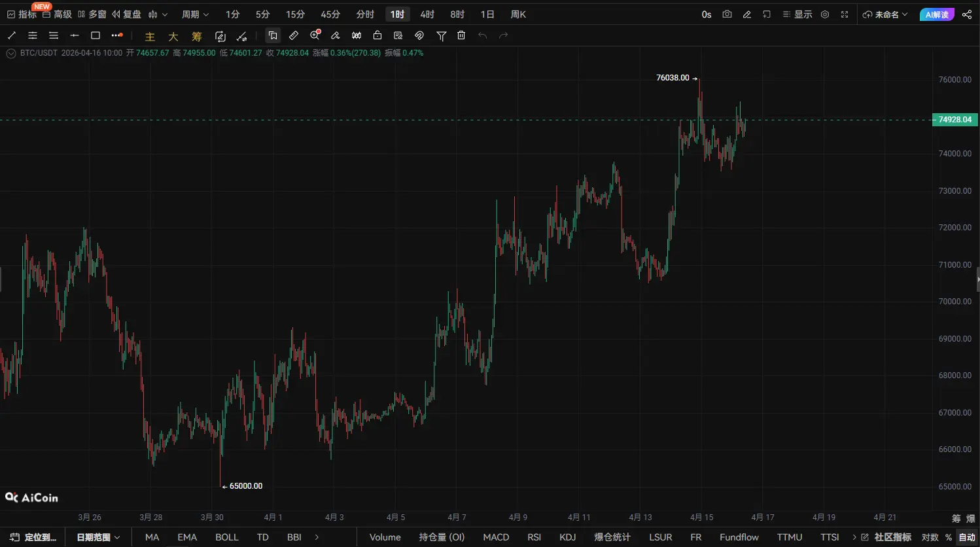Click the signal refresh/alert square icon
The height and width of the screenshot is (547, 980).
220,37
